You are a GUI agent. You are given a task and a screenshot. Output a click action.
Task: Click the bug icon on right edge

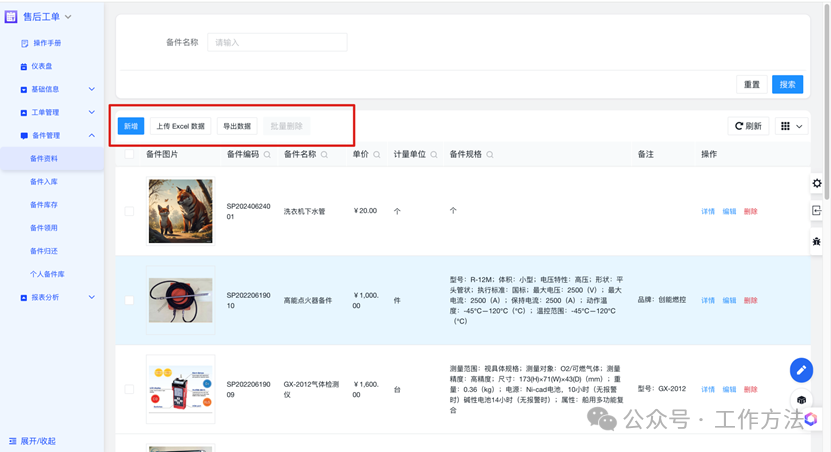817,241
